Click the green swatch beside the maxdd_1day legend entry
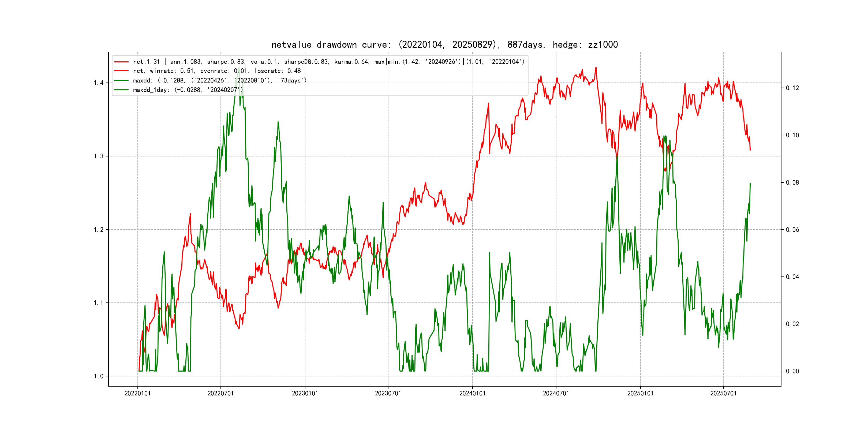Viewport: 868px width, 434px height. [121, 90]
